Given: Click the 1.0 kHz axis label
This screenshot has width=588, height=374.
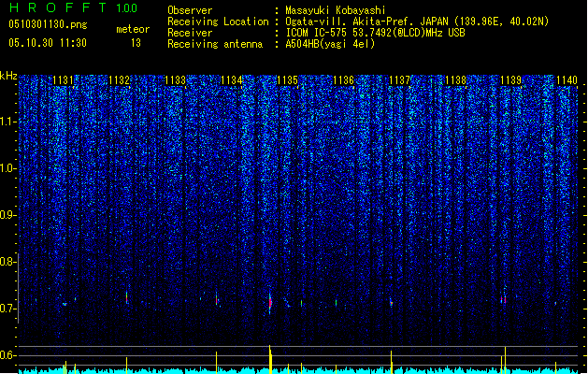Looking at the screenshot, I should pyautogui.click(x=7, y=169).
